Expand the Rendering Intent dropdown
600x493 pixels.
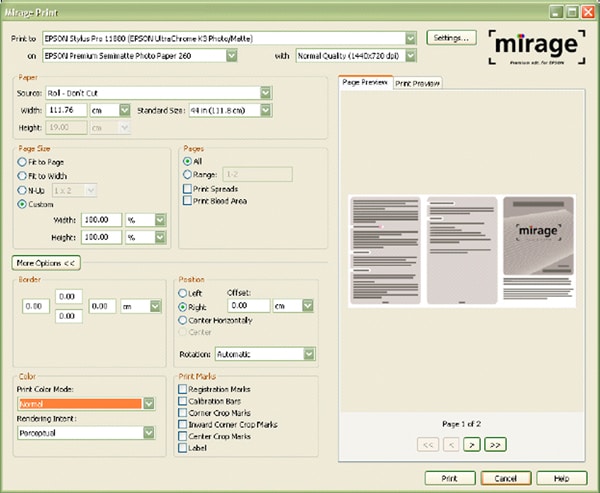148,433
